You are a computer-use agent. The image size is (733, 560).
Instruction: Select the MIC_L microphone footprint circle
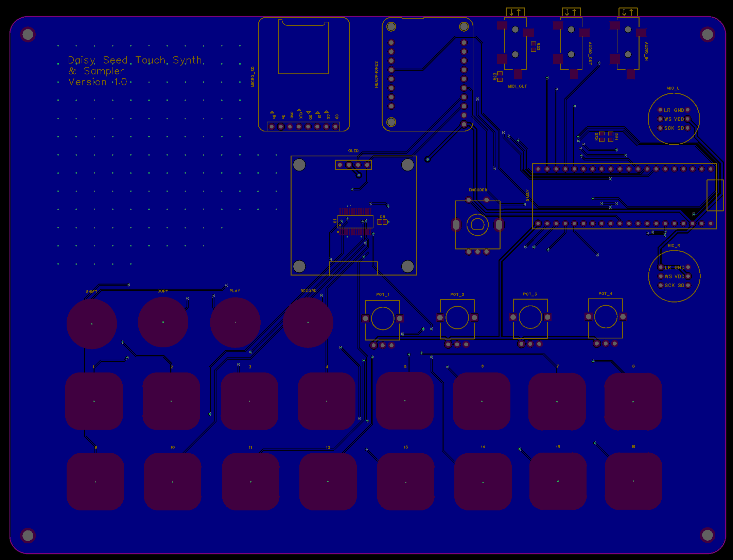(x=674, y=119)
